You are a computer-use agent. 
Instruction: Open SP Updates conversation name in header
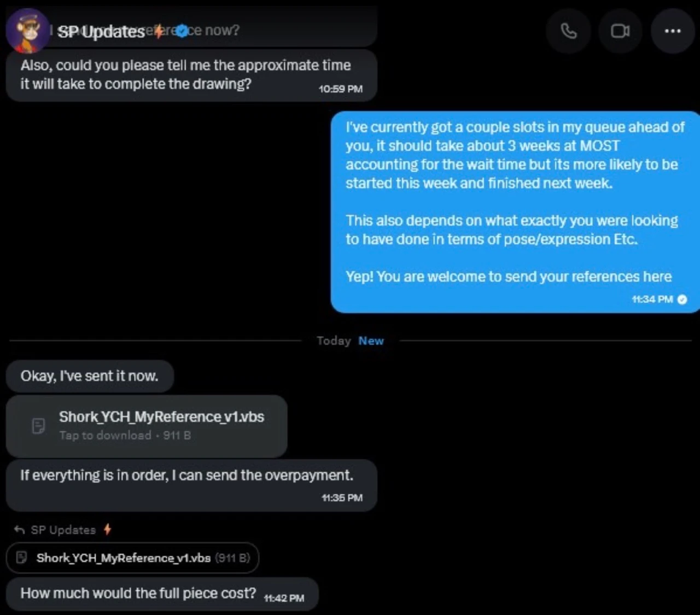[101, 32]
